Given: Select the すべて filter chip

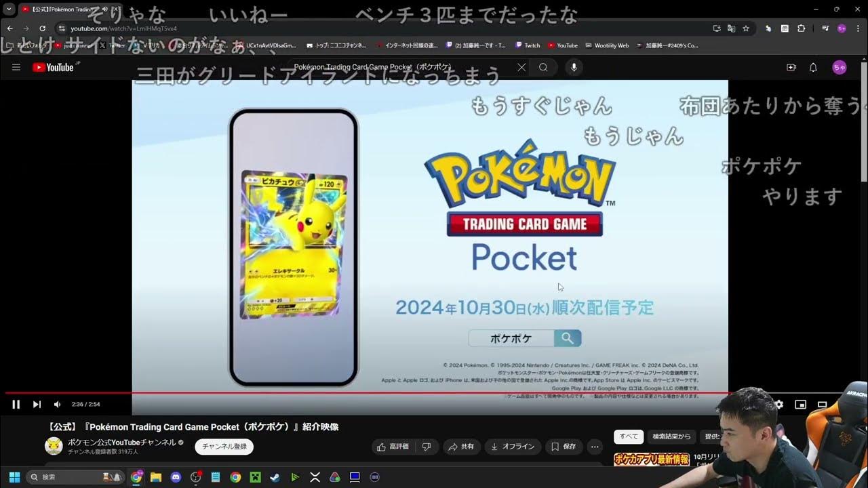Looking at the screenshot, I should [629, 436].
